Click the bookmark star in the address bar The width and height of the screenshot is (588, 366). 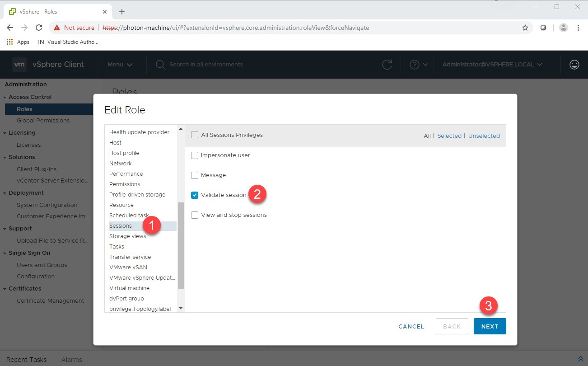pos(525,28)
